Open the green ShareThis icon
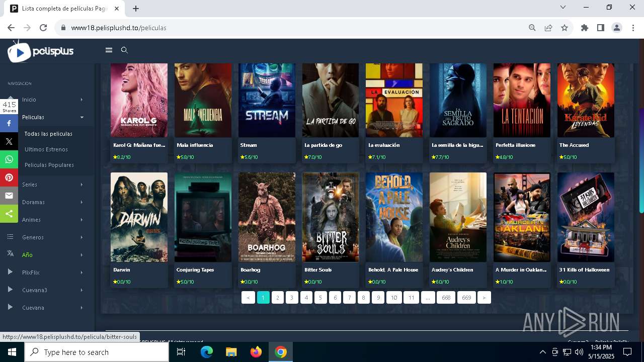Image resolution: width=644 pixels, height=362 pixels. pos(9,214)
